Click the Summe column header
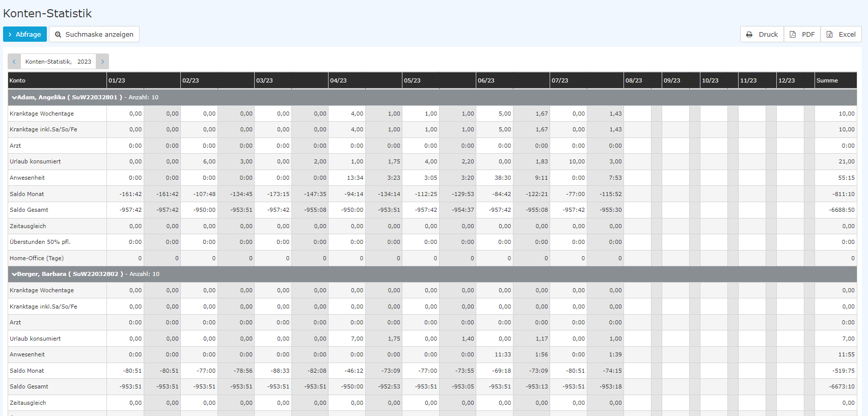 click(836, 80)
